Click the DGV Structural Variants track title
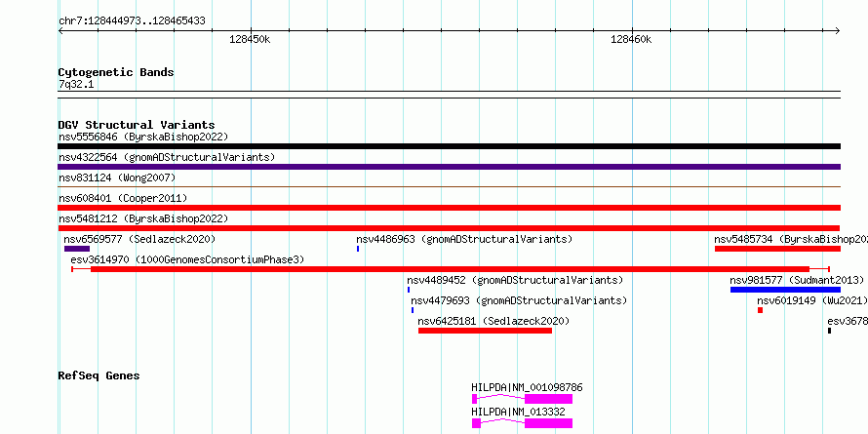 [137, 125]
